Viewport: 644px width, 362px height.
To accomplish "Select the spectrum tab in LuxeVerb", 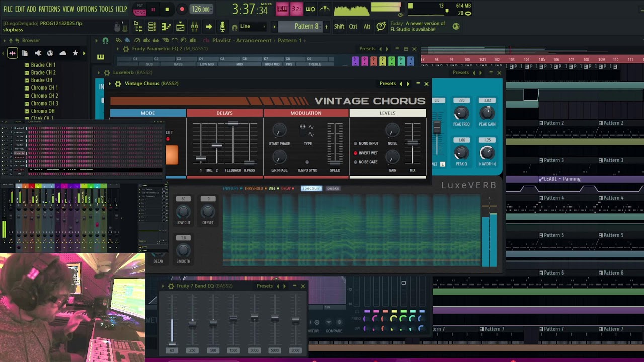I will [x=311, y=189].
